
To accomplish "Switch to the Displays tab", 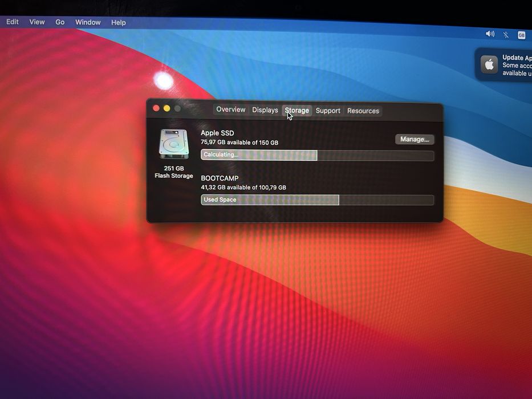I will (265, 110).
